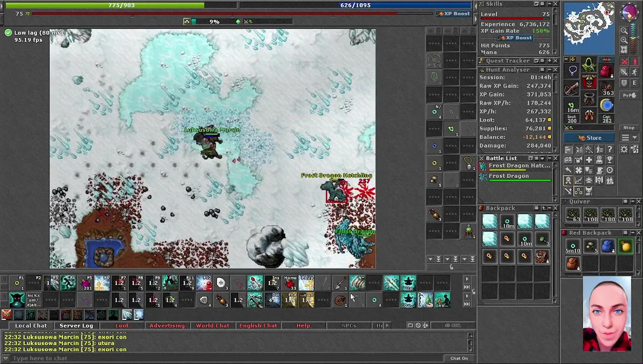Target Frost Dragon in Battle List

(516, 177)
